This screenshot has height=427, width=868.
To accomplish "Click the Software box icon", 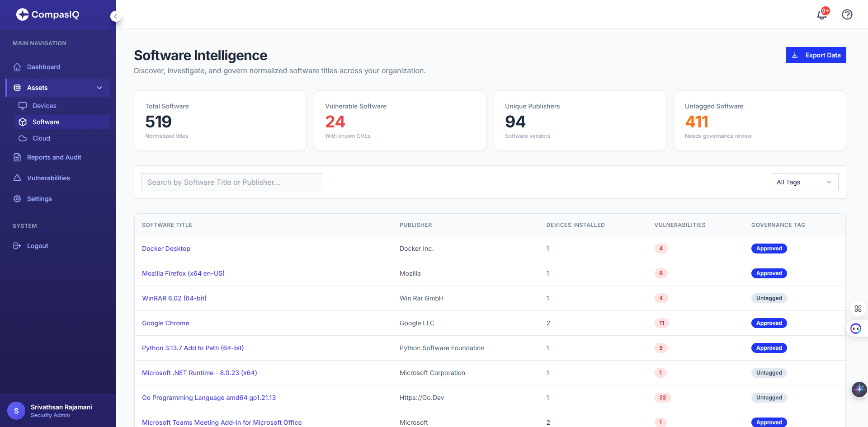I will point(23,122).
